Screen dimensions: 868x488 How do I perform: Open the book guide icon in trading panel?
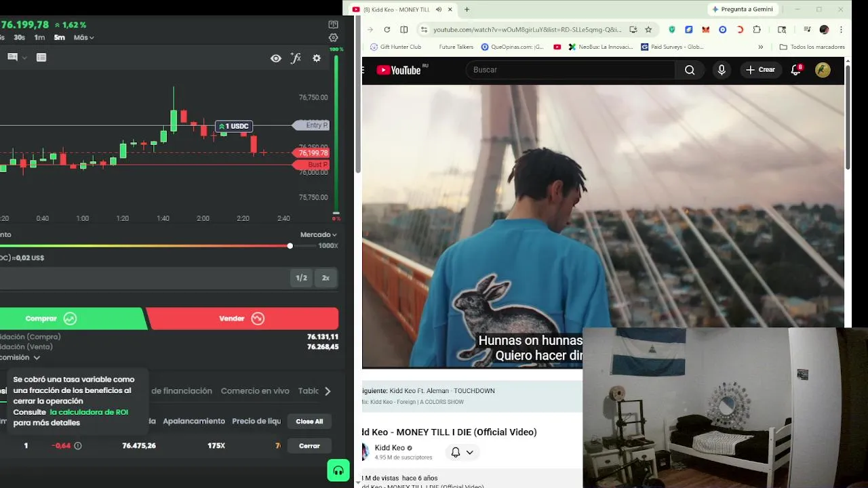pyautogui.click(x=333, y=25)
